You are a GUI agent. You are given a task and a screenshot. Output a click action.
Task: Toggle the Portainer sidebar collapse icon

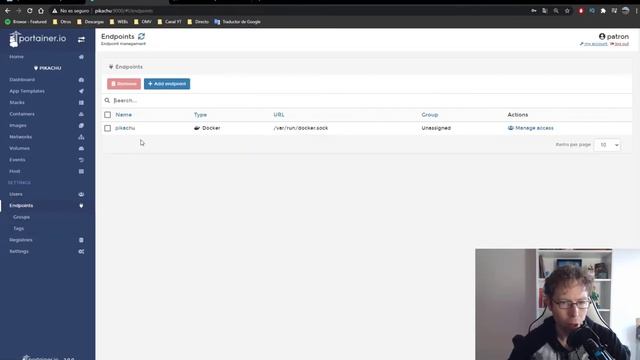coord(81,40)
